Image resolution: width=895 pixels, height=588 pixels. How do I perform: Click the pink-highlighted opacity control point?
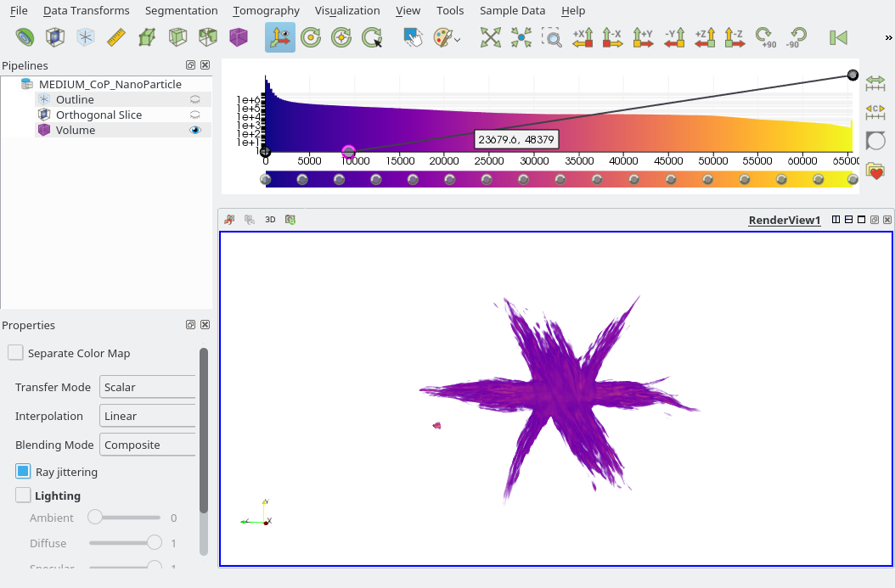tap(349, 152)
